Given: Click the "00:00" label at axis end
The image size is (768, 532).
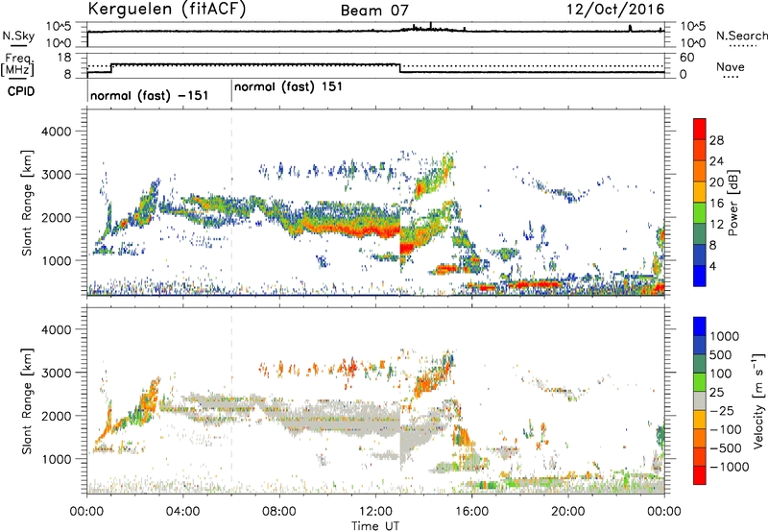Looking at the screenshot, I should [663, 512].
